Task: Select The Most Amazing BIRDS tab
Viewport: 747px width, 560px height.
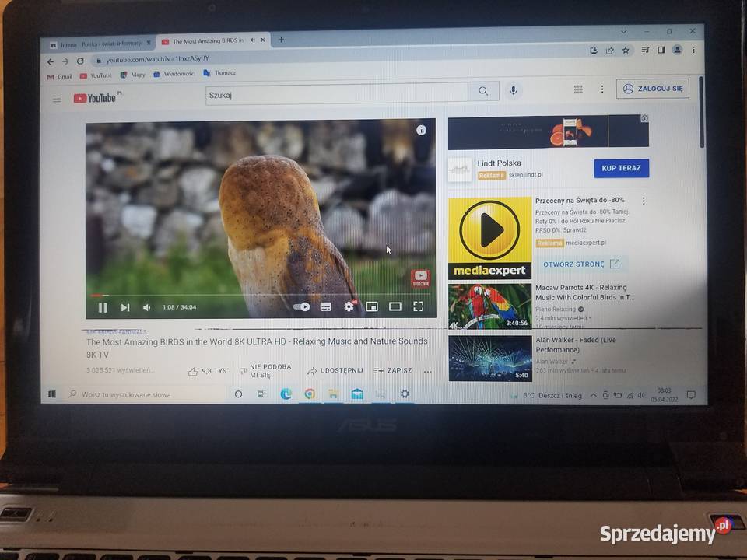Action: pos(208,41)
